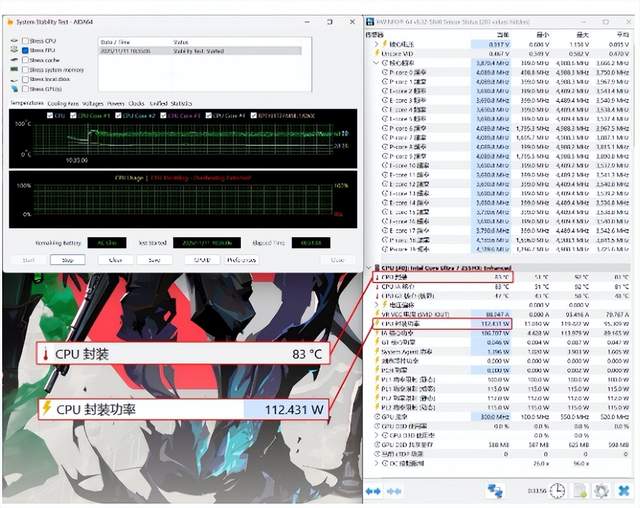Screen dimensions: 640x508
Task: Click the clock icon of GPU frequency row
Action: pyautogui.click(x=377, y=417)
